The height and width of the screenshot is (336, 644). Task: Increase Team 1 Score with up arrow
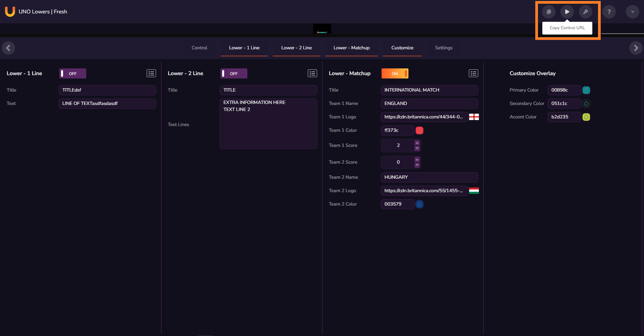tap(417, 143)
